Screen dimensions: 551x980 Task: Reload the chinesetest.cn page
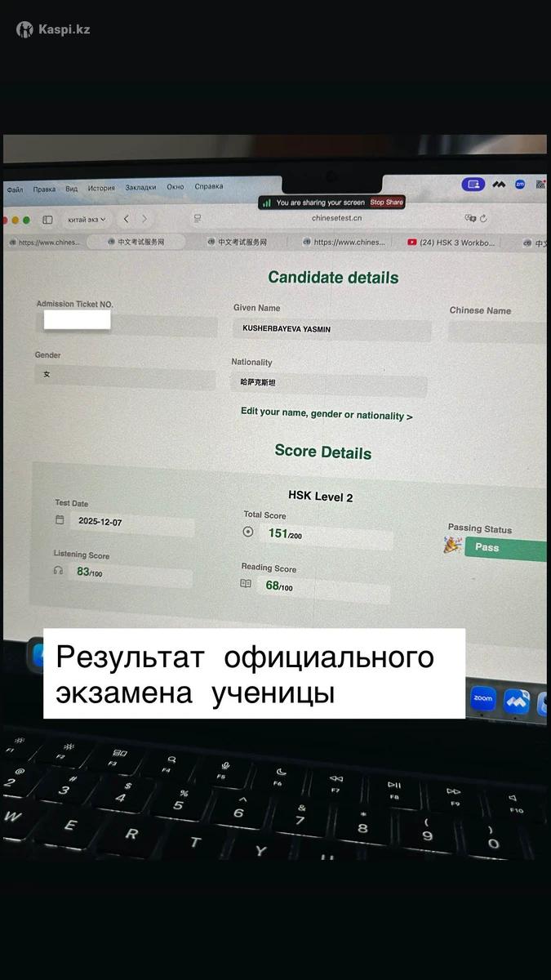(484, 218)
